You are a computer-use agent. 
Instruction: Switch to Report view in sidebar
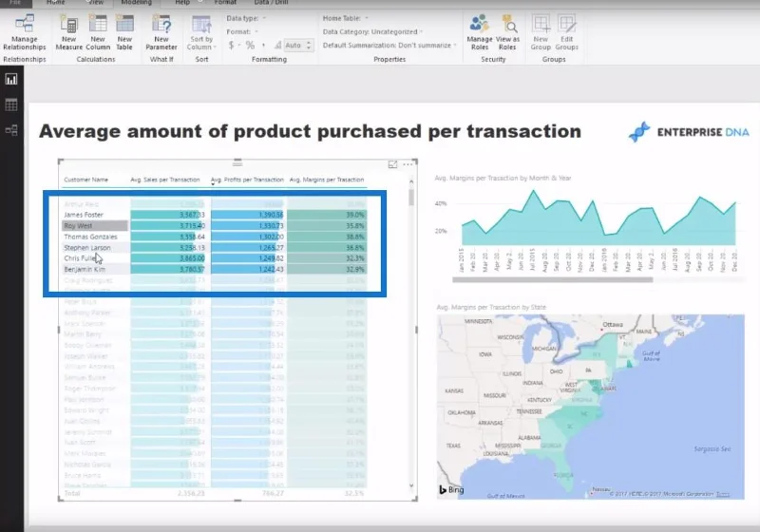pos(11,79)
